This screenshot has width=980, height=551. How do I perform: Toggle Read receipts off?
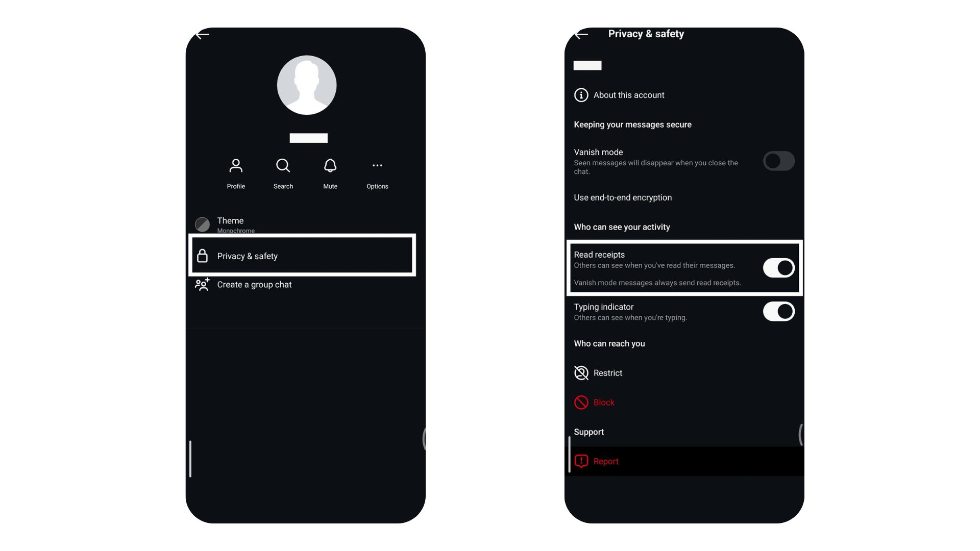pyautogui.click(x=778, y=267)
